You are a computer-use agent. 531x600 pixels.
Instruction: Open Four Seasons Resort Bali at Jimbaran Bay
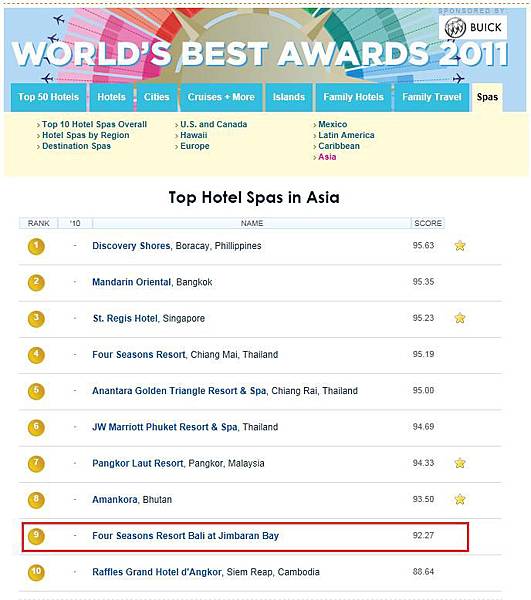[x=186, y=536]
